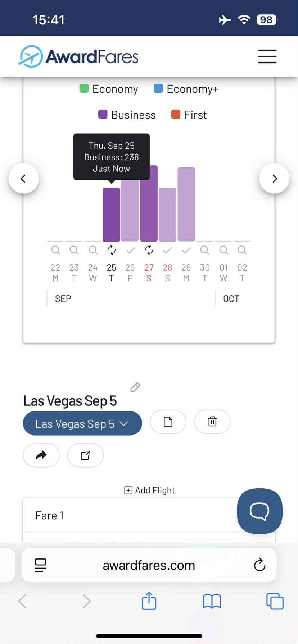Refresh availability for September 27
This screenshot has width=298, height=644.
point(149,250)
